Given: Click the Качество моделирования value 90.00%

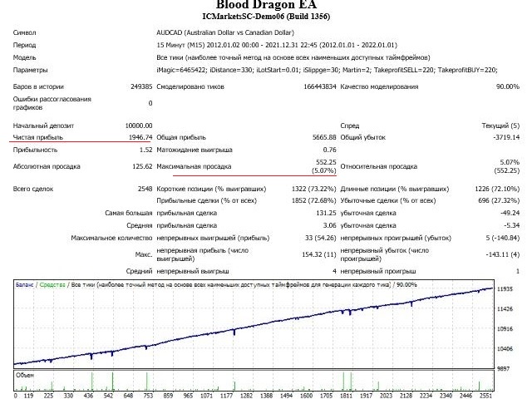Looking at the screenshot, I should 508,86.
